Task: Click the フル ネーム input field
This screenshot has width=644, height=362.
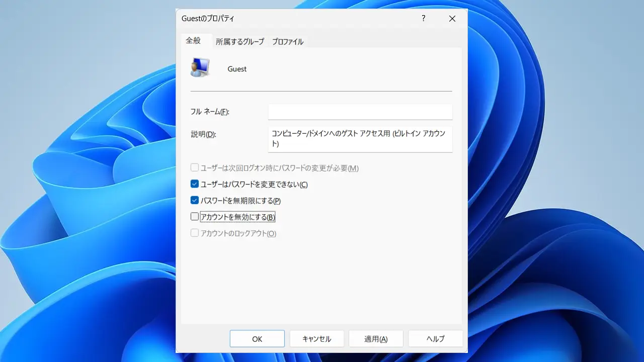Action: [x=360, y=112]
